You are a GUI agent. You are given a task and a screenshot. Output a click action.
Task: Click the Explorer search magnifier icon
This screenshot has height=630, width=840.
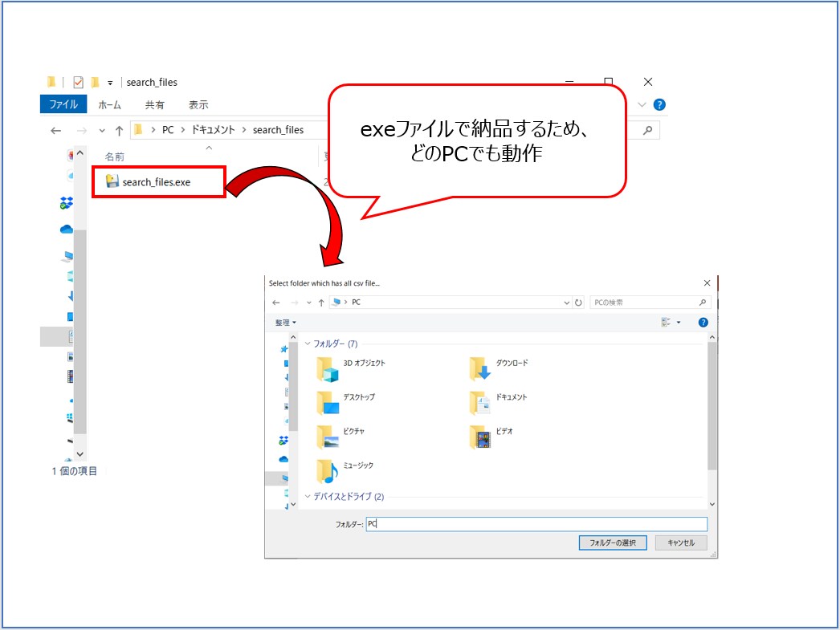[648, 130]
